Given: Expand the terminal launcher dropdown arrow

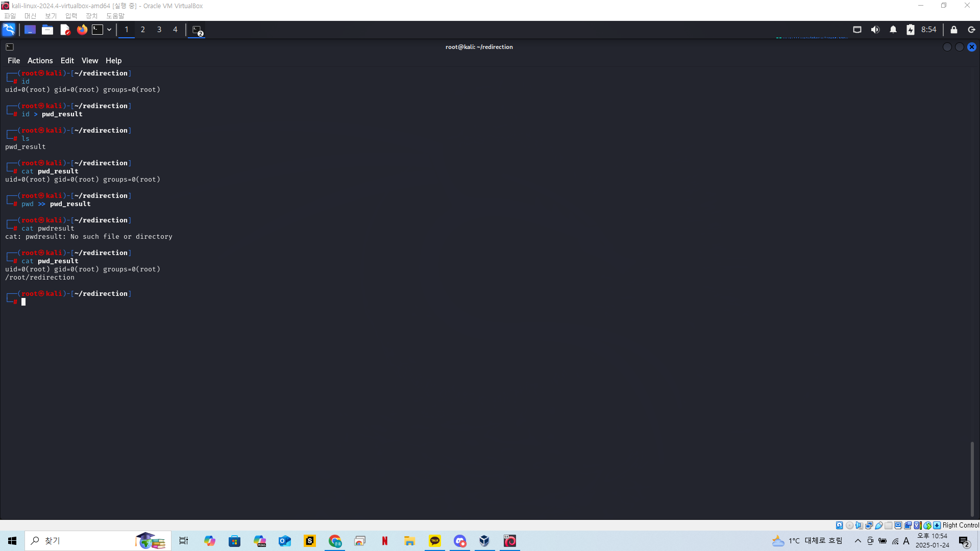Looking at the screenshot, I should 109,30.
